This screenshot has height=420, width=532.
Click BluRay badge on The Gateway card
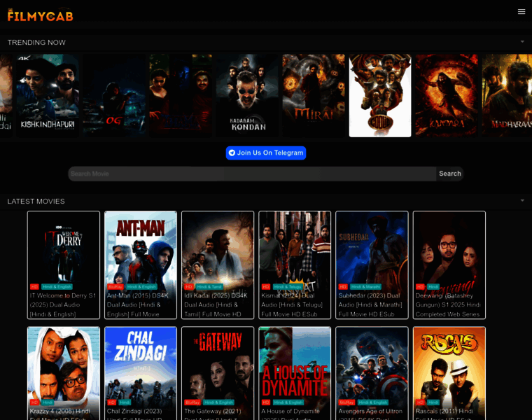pos(192,402)
